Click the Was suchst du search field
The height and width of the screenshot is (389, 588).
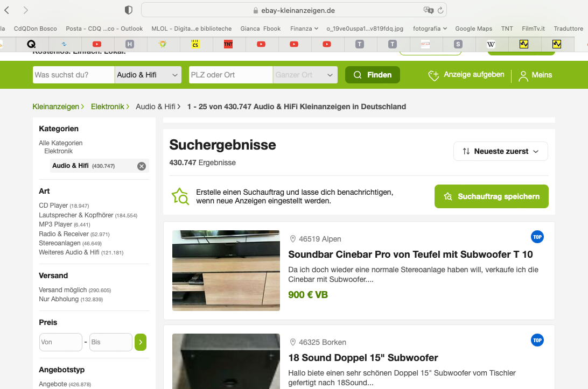(73, 75)
